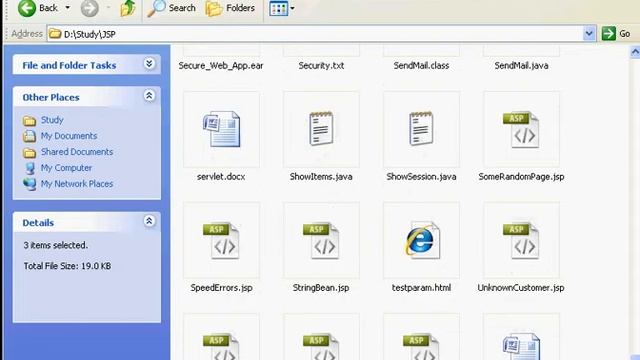The image size is (640, 360).
Task: Open the Views dropdown arrow
Action: click(x=292, y=8)
